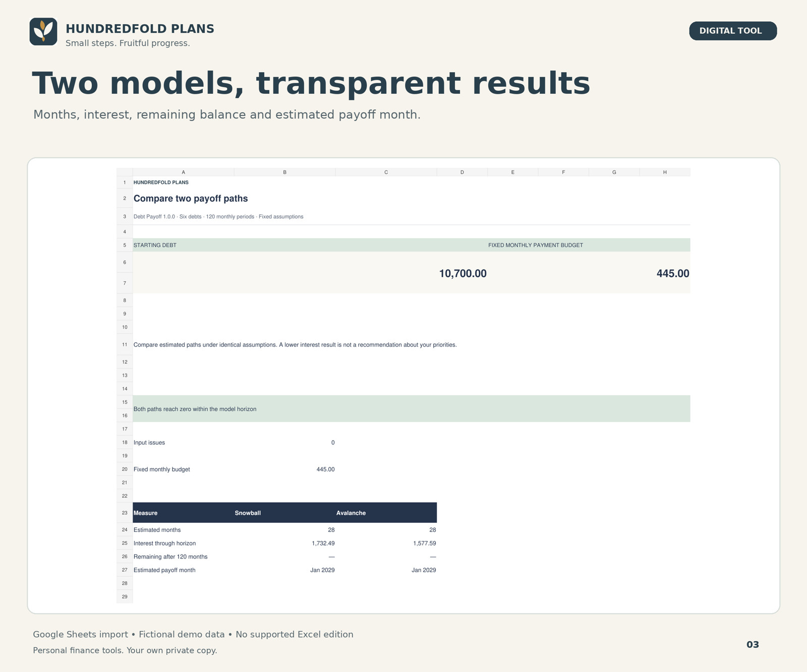Click the 'Two models, transparent results' heading
The image size is (807, 672).
(x=311, y=83)
